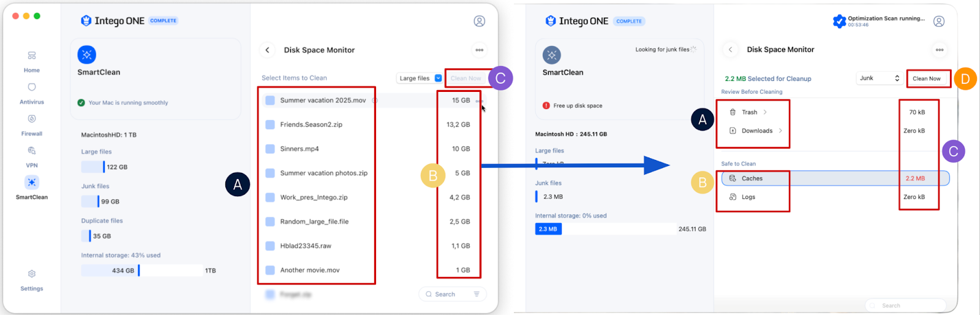Open row options for Summer vacation 2025.mov
The height and width of the screenshot is (315, 980).
pyautogui.click(x=480, y=101)
